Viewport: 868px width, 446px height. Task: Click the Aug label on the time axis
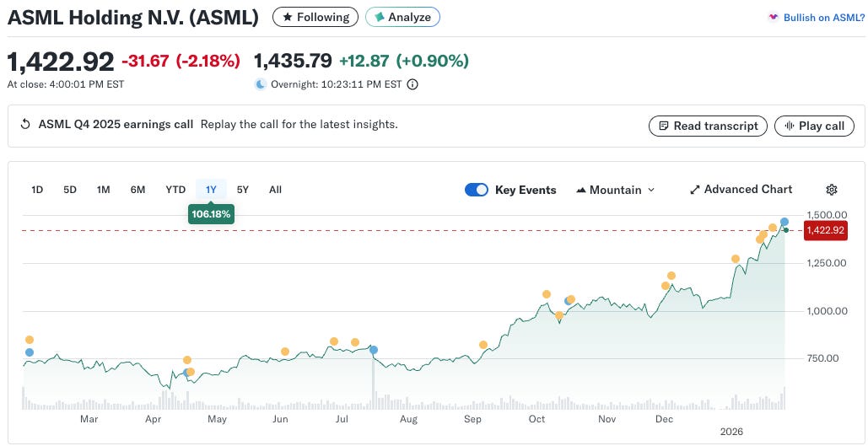point(408,419)
